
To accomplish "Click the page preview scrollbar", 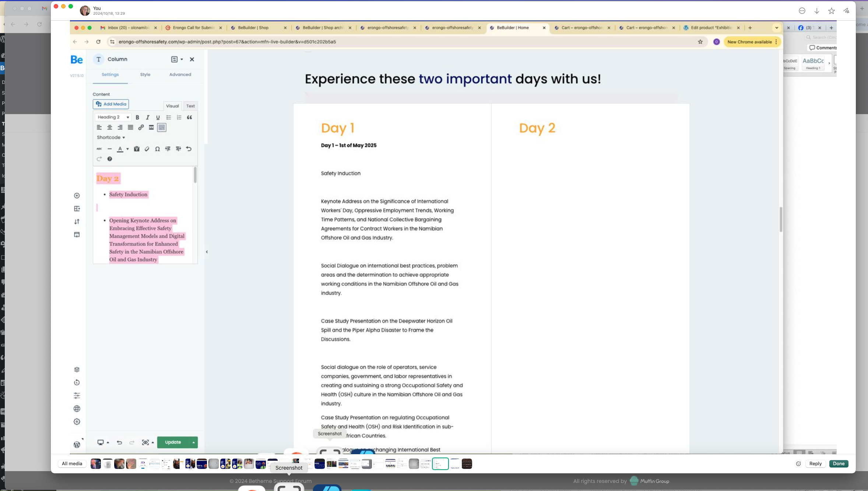I will [781, 219].
